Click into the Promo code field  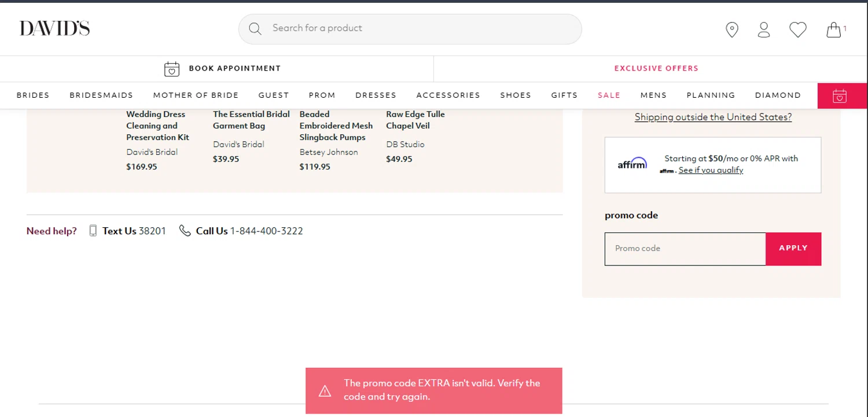(x=685, y=249)
